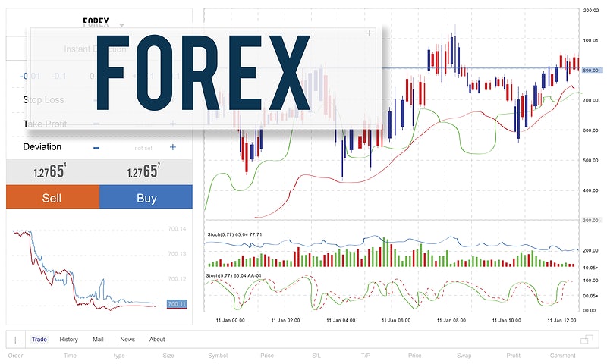
Task: Open the Mail tab
Action: point(98,340)
